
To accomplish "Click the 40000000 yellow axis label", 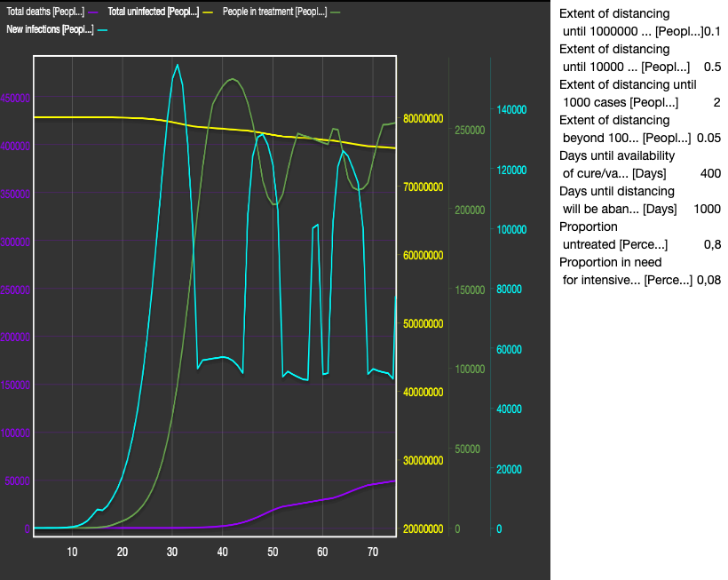I will coord(423,392).
